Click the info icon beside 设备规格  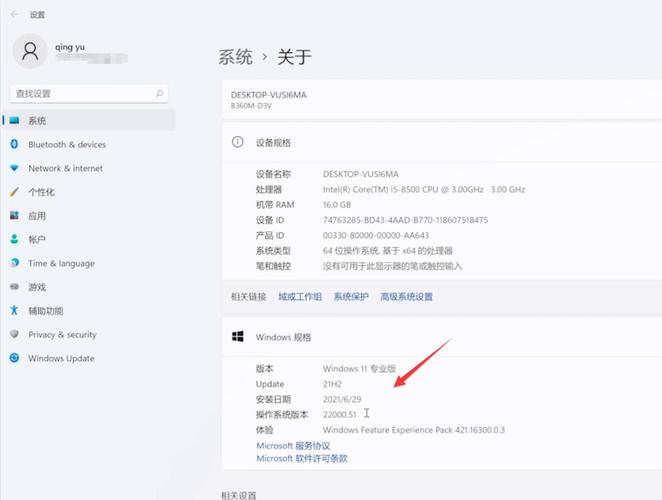[237, 142]
